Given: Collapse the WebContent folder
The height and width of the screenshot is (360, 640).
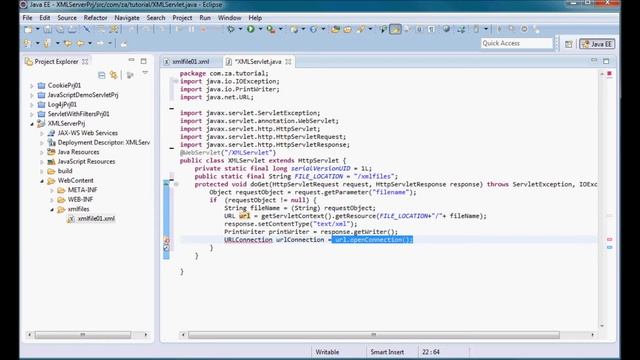Looking at the screenshot, I should pos(42,181).
